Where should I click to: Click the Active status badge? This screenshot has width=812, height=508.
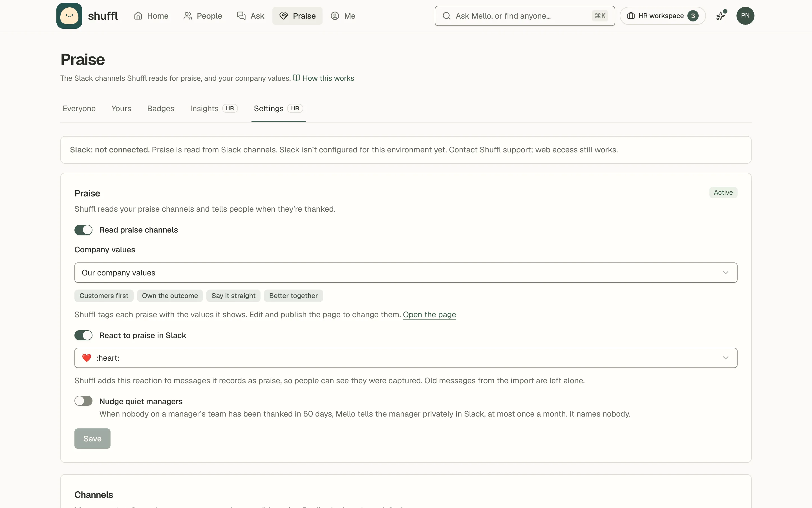(723, 192)
